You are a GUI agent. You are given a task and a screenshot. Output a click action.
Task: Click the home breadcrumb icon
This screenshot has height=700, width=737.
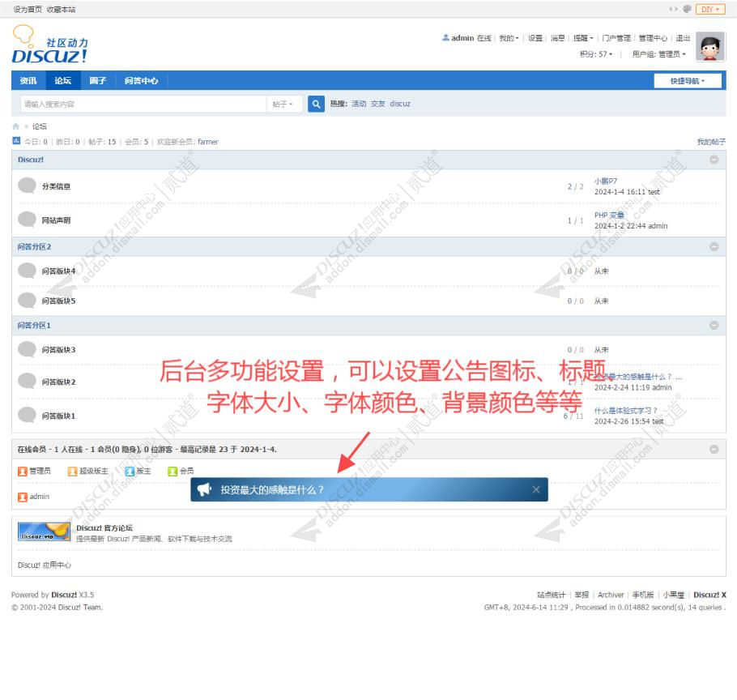pyautogui.click(x=16, y=126)
